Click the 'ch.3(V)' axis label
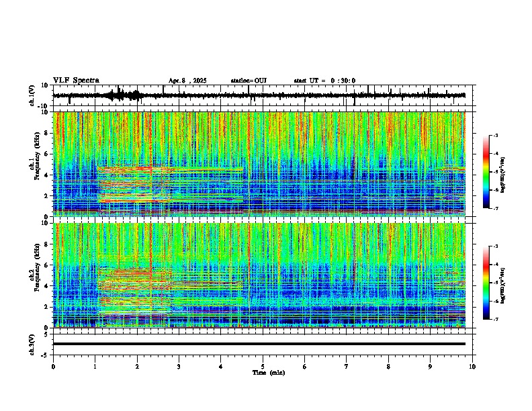The height and width of the screenshot is (411, 532). [x=32, y=345]
